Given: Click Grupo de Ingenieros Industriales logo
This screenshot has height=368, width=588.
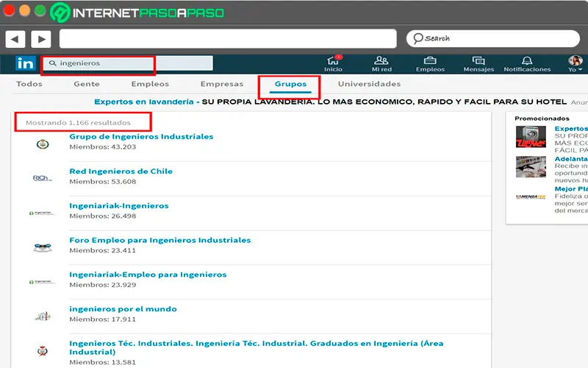Looking at the screenshot, I should pos(43,144).
